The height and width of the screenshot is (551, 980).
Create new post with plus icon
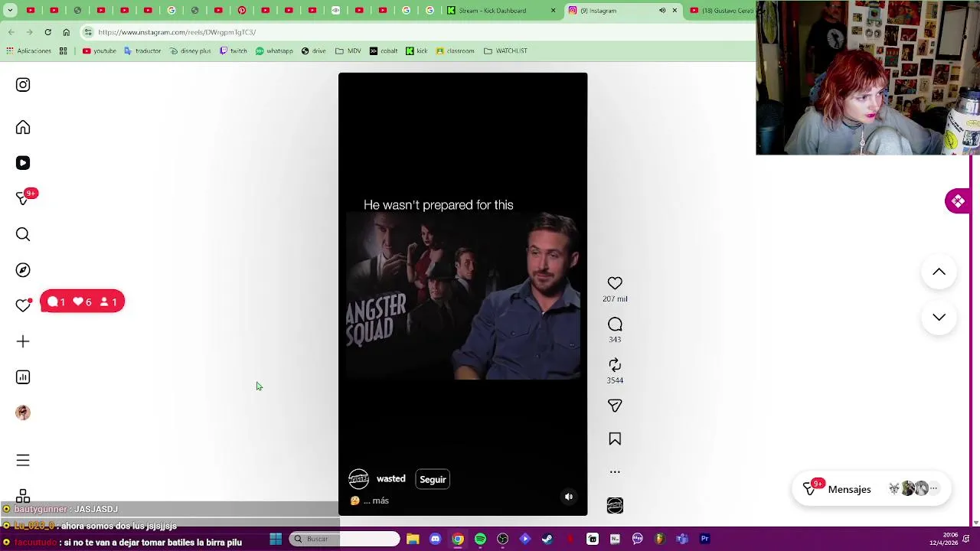[23, 341]
